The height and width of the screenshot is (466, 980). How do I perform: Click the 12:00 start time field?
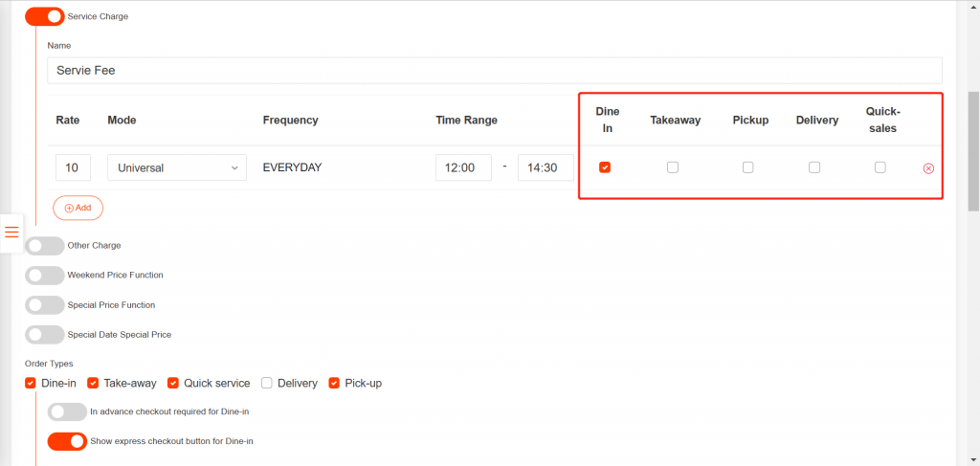pos(463,167)
